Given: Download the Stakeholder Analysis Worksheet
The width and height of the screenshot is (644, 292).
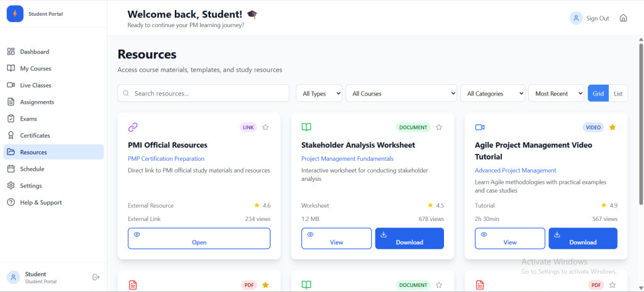Looking at the screenshot, I should [409, 239].
